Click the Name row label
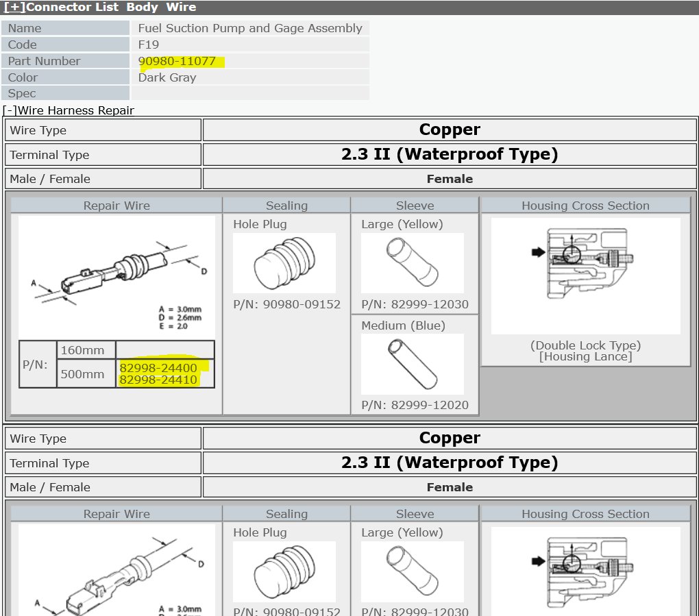Screen dimensions: 699x616 pyautogui.click(x=66, y=28)
